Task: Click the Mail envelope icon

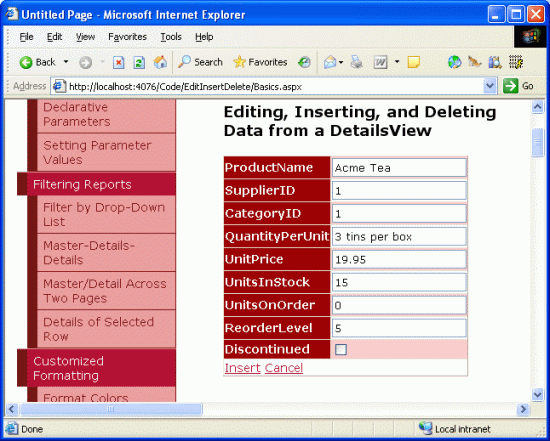Action: click(x=330, y=62)
